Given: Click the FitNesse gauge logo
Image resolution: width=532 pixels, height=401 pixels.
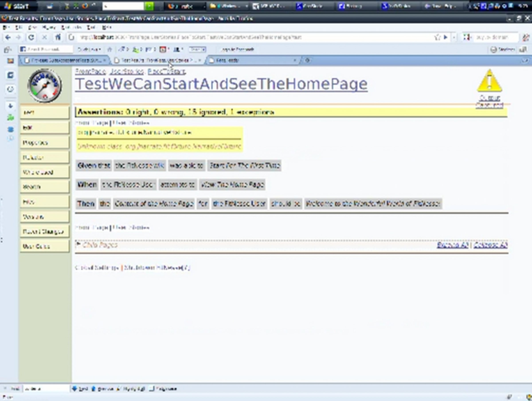Looking at the screenshot, I should click(x=45, y=86).
